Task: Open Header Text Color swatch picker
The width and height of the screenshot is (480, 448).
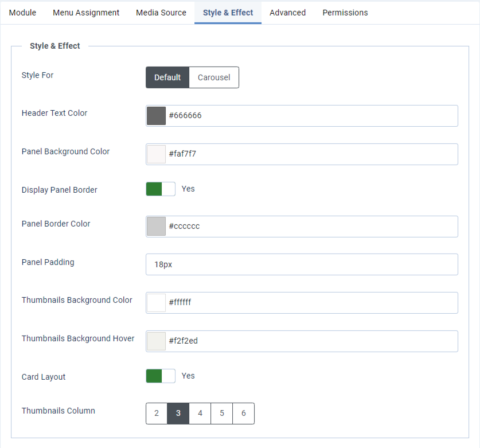Action: [x=156, y=116]
